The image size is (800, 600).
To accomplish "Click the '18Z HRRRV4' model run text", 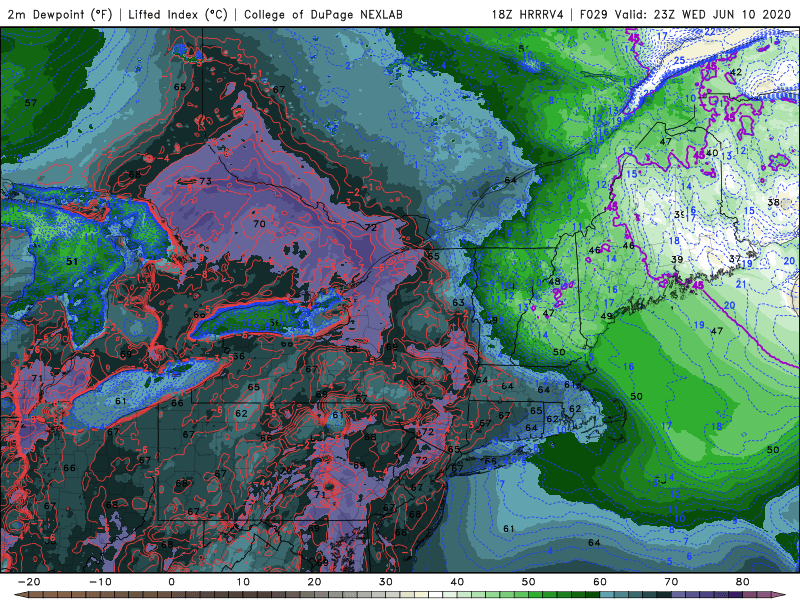I will (527, 14).
